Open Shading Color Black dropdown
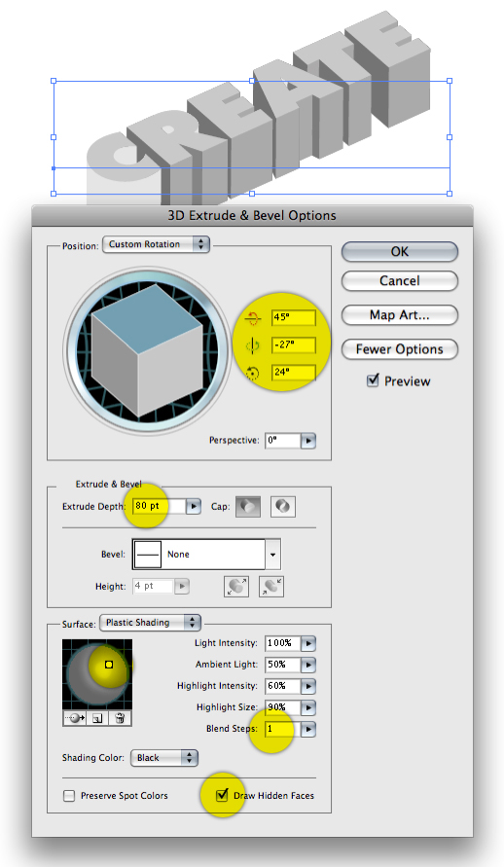 [164, 758]
